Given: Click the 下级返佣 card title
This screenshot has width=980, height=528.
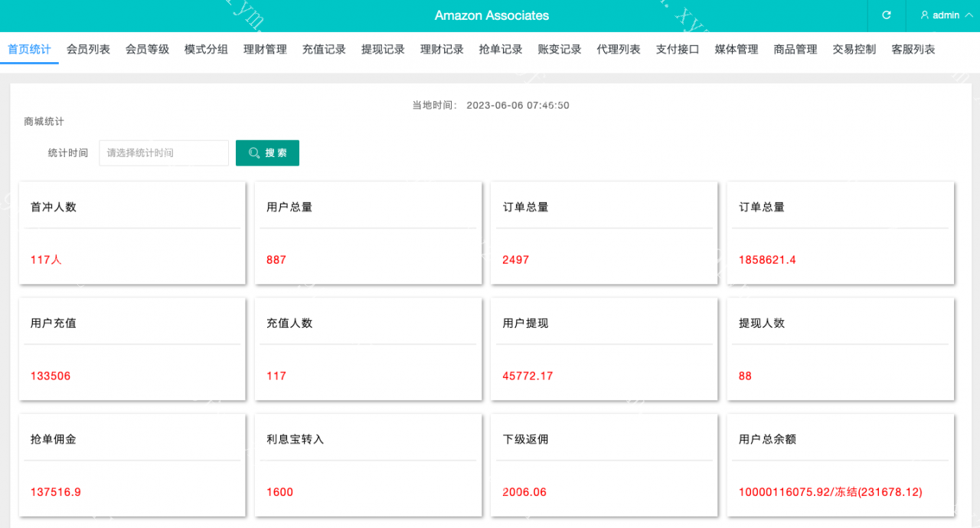Looking at the screenshot, I should coord(525,440).
